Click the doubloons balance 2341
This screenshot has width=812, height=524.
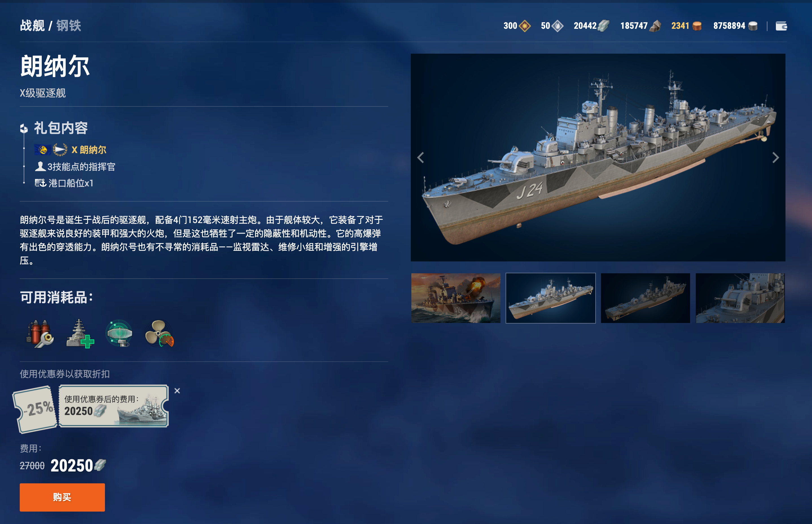click(x=686, y=26)
